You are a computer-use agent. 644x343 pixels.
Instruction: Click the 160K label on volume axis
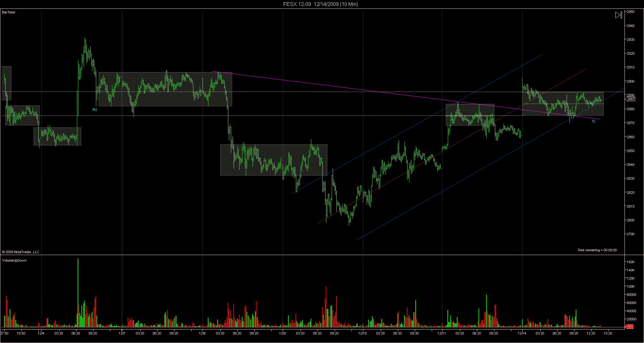[x=631, y=262]
